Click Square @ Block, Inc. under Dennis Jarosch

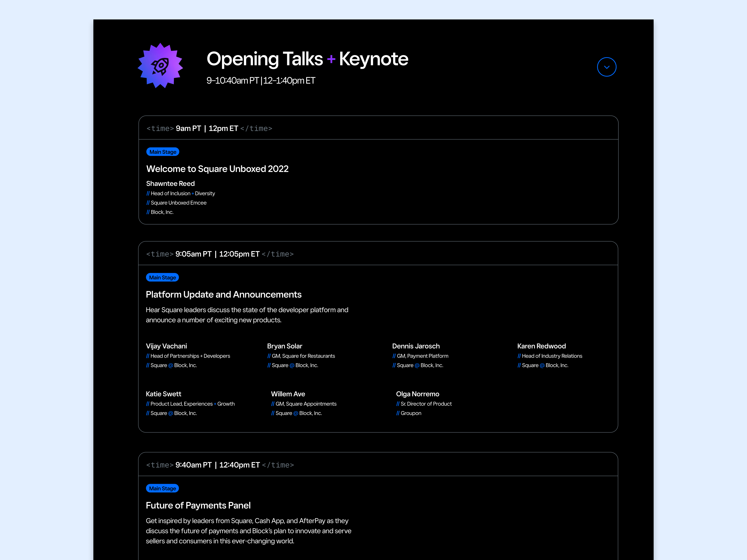pyautogui.click(x=418, y=365)
